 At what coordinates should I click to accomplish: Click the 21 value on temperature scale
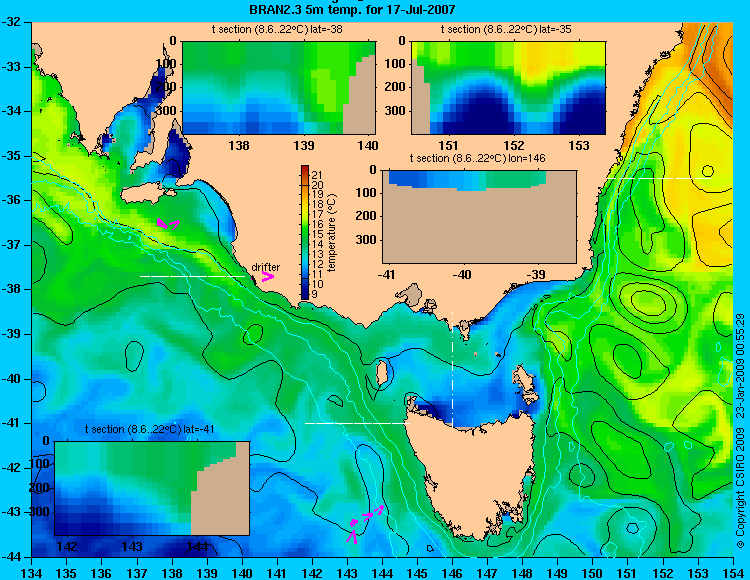(x=318, y=175)
